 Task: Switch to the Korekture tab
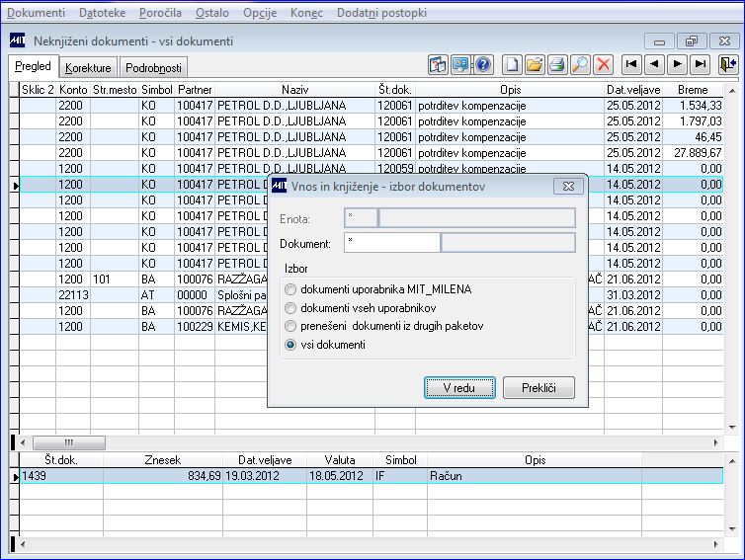88,68
